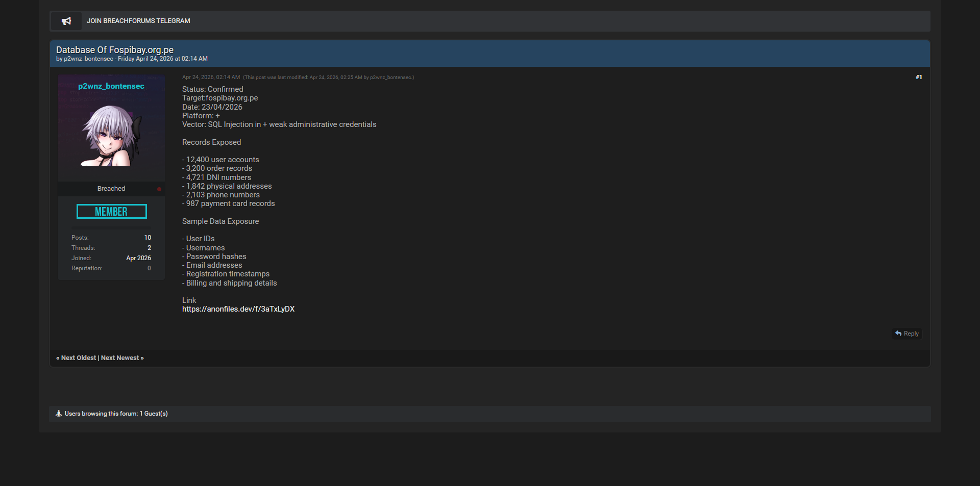Click the user's anime avatar image
Screen dimensions: 980x486
point(111,136)
